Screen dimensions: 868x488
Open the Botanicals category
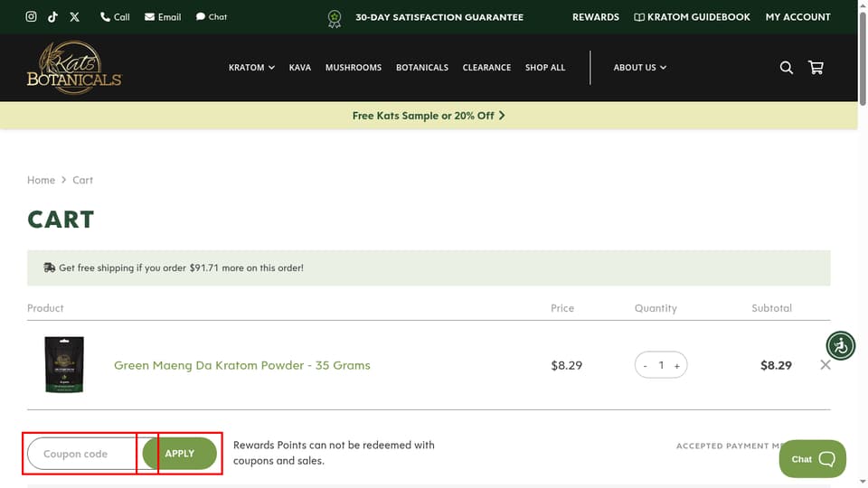coord(422,68)
